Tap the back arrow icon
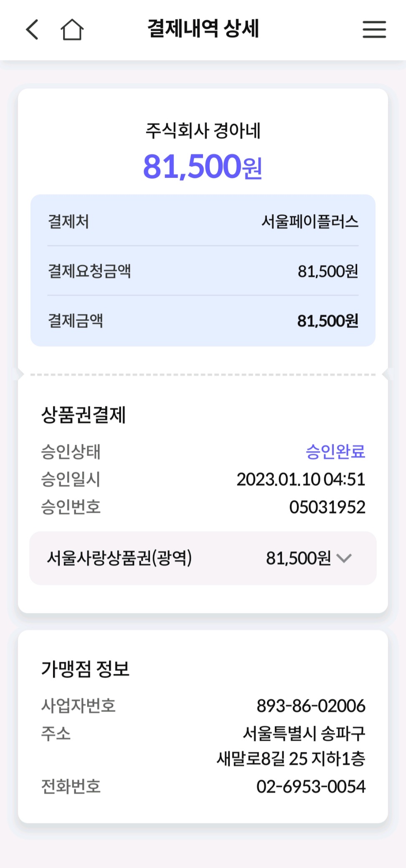The image size is (406, 868). (x=32, y=29)
